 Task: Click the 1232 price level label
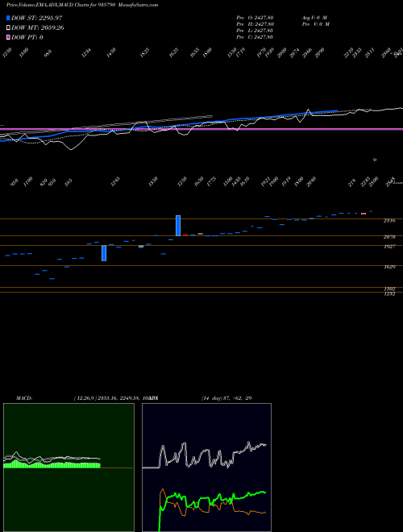[x=389, y=294]
